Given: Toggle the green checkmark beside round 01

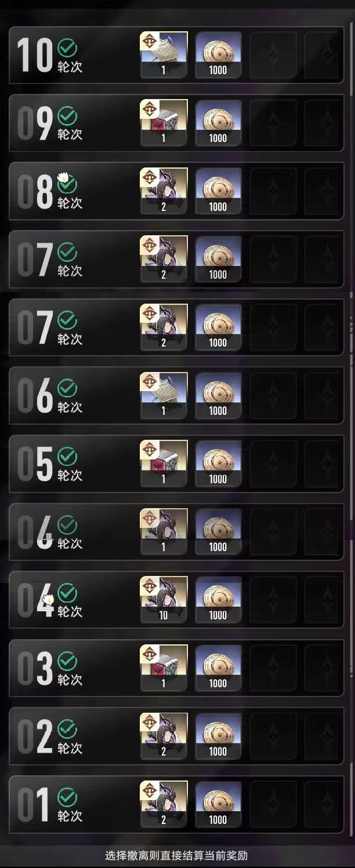Looking at the screenshot, I should click(x=68, y=797).
